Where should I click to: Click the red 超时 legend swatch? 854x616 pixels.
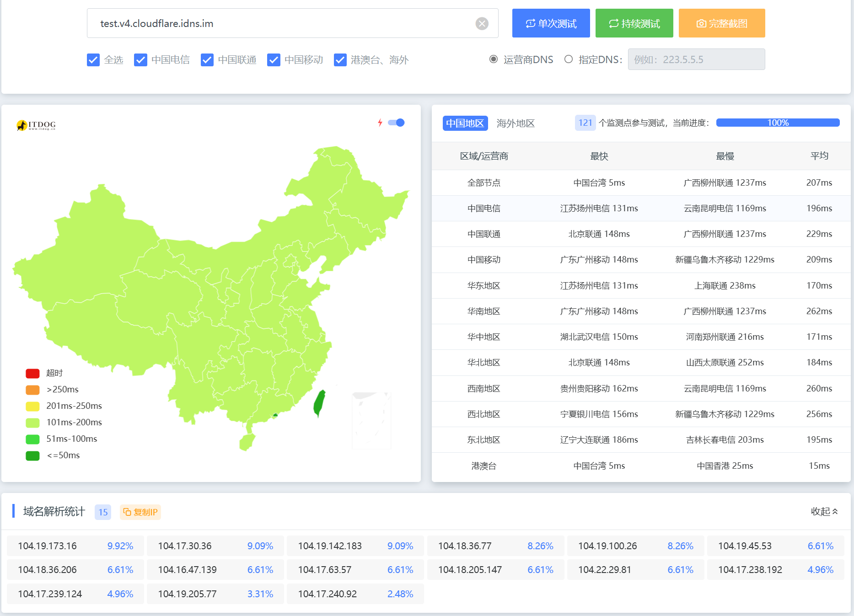coord(32,373)
